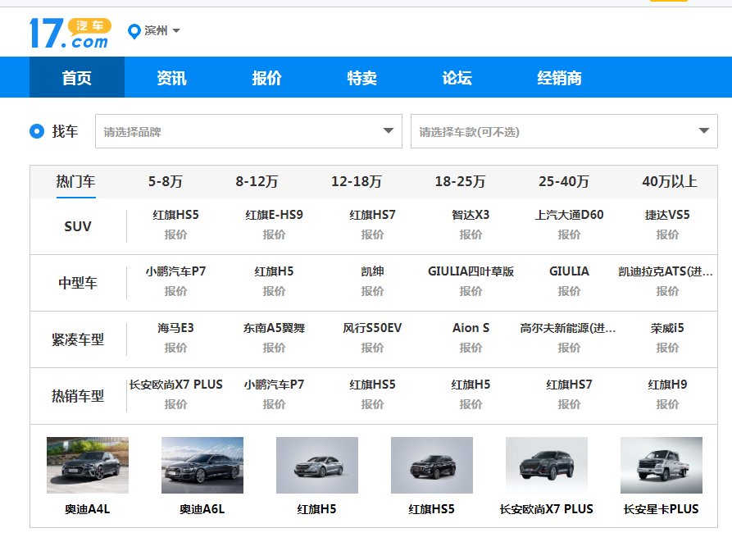Open the 请选择车款 model dropdown
The height and width of the screenshot is (560, 732).
[x=564, y=131]
